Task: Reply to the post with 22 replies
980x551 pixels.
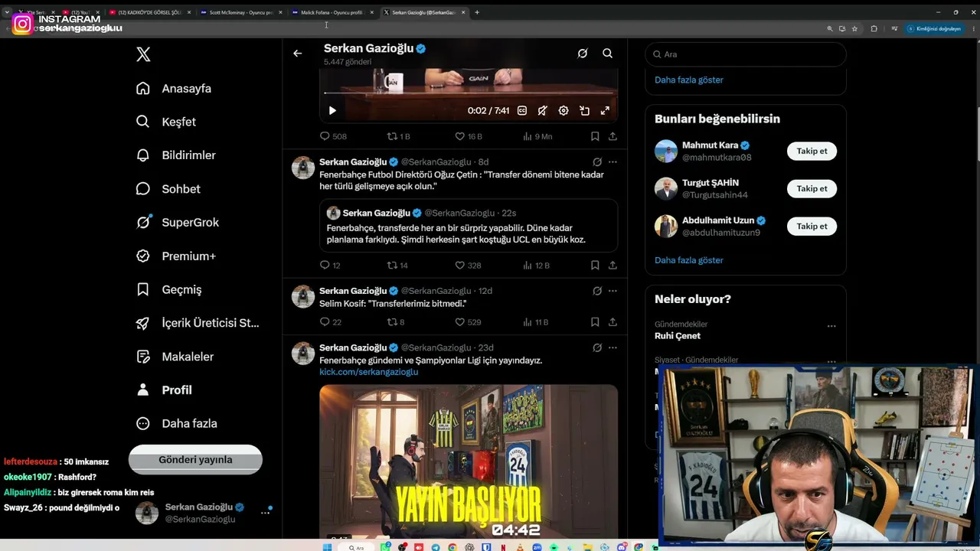Action: [x=331, y=322]
